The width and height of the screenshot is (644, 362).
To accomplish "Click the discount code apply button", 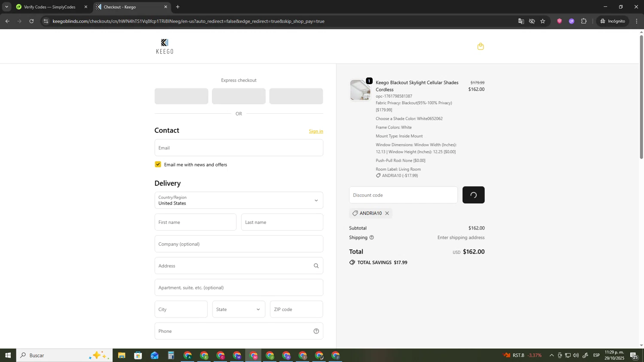I will click(x=474, y=195).
